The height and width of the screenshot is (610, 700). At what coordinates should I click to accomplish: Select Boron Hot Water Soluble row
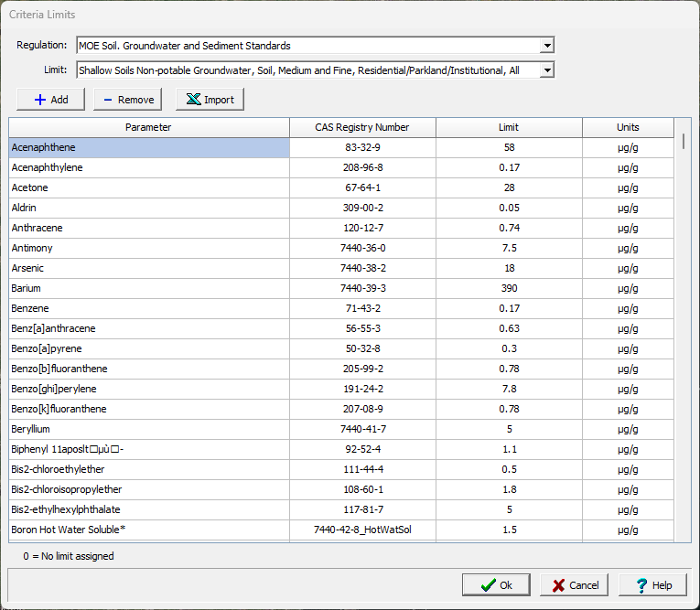[x=148, y=530]
